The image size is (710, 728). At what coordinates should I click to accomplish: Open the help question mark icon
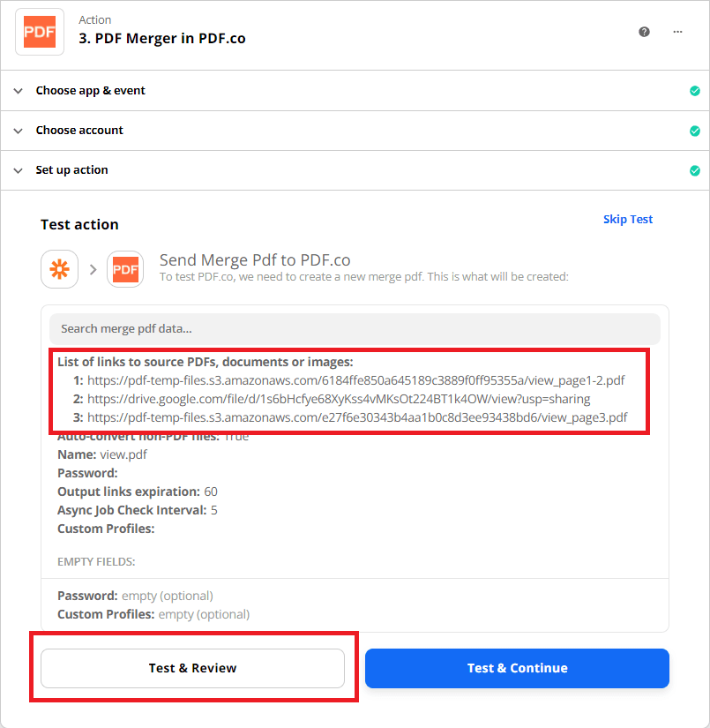tap(644, 31)
